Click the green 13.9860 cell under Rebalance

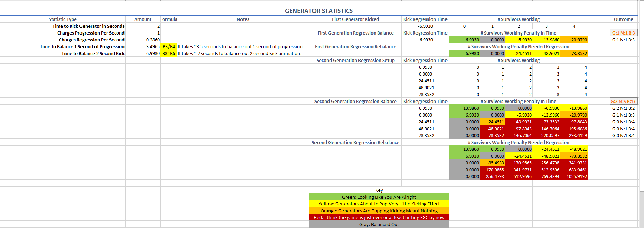464,149
